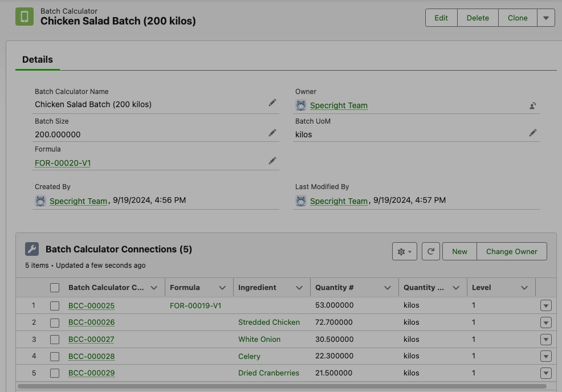The width and height of the screenshot is (562, 392).
Task: Open record BCC-000028
Action: (x=91, y=357)
